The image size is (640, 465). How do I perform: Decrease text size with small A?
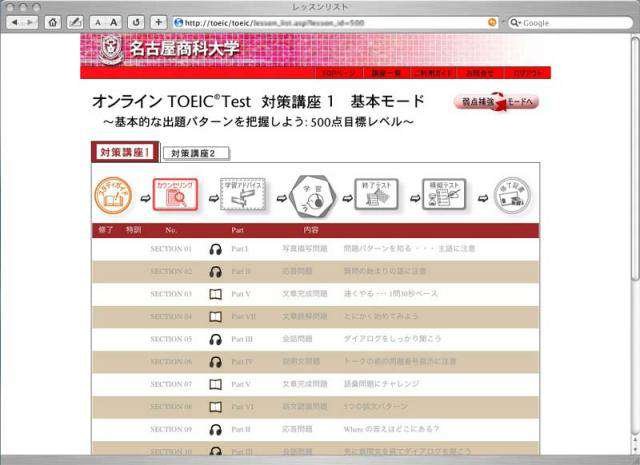pyautogui.click(x=98, y=22)
